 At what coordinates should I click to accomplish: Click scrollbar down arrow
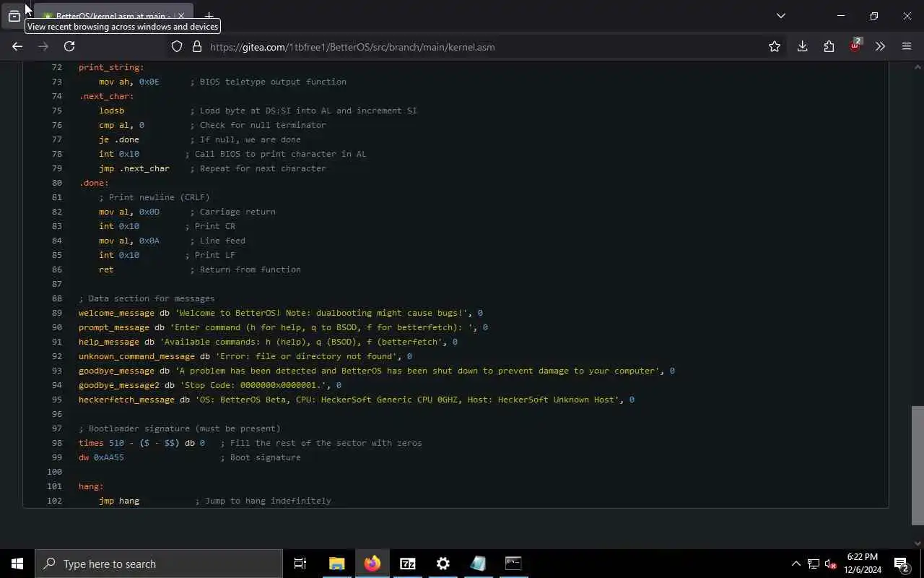[918, 543]
